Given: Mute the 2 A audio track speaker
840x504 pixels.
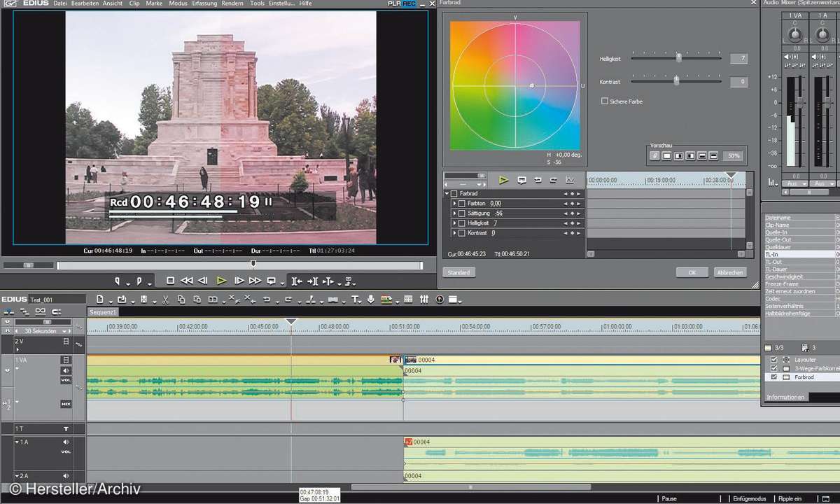Looking at the screenshot, I should pyautogui.click(x=66, y=476).
